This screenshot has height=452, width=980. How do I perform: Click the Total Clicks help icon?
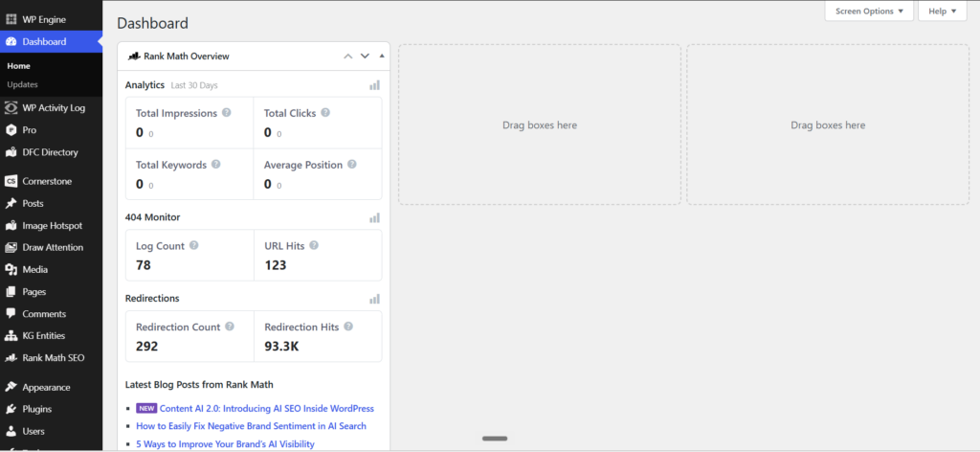tap(325, 113)
